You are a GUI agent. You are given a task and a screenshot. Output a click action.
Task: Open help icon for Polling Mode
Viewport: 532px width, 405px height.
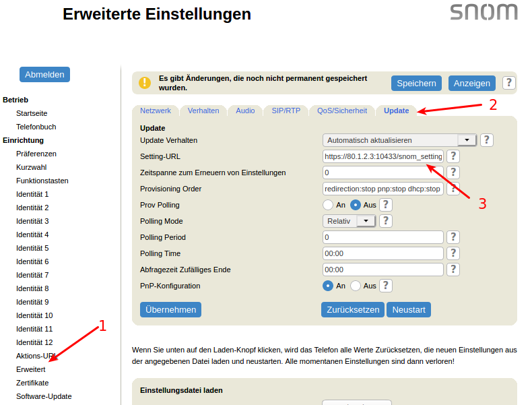[385, 221]
